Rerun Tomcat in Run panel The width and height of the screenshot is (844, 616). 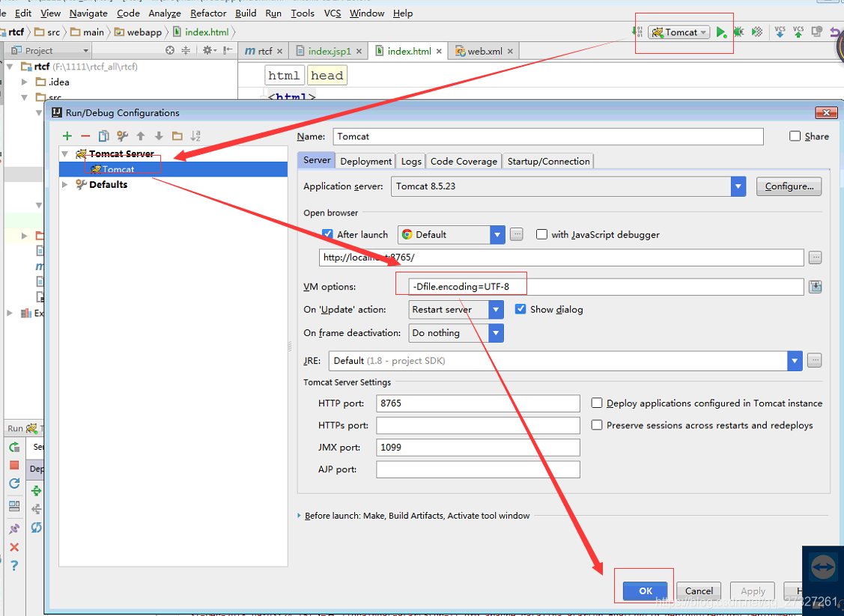click(x=14, y=447)
